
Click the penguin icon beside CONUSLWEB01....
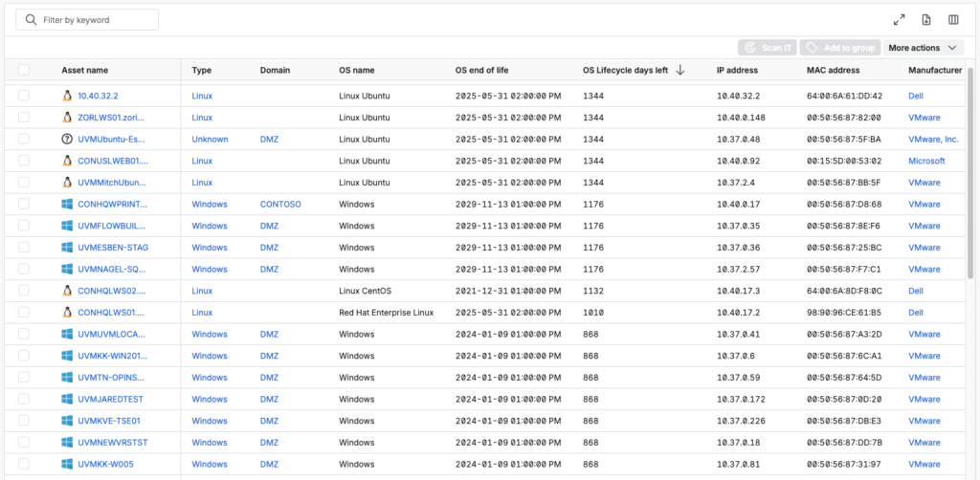(67, 161)
